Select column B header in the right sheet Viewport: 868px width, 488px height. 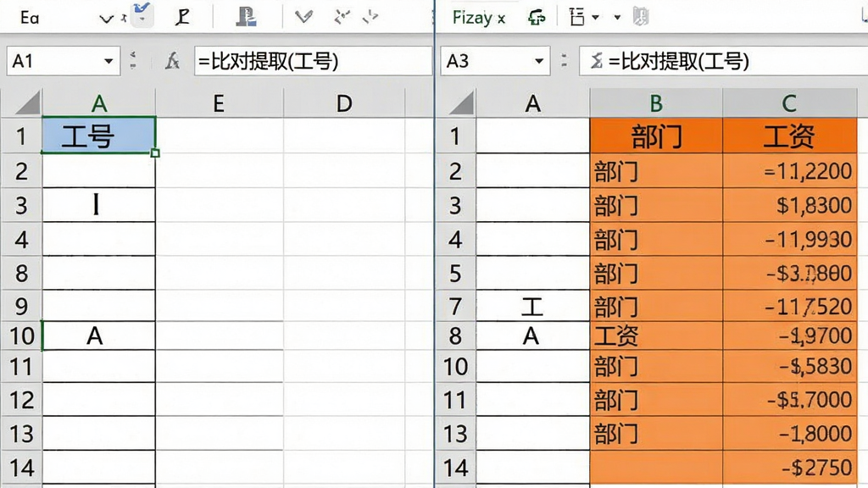click(x=656, y=103)
